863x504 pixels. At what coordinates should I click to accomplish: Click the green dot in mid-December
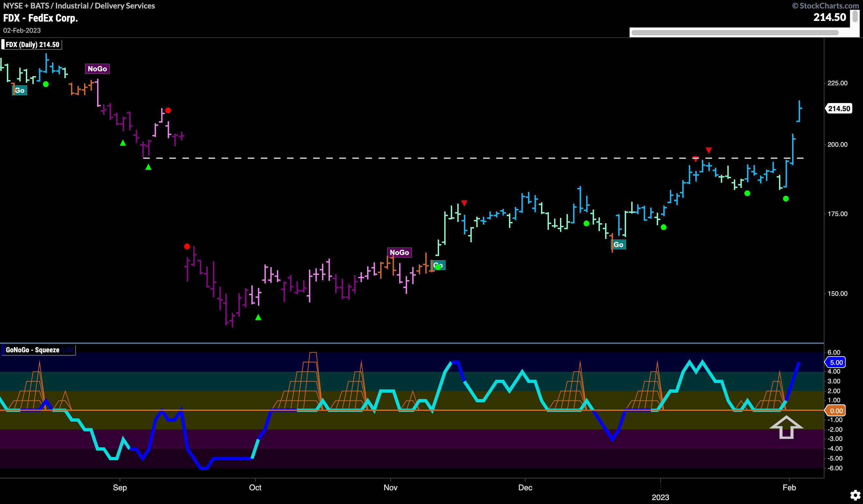pyautogui.click(x=586, y=223)
